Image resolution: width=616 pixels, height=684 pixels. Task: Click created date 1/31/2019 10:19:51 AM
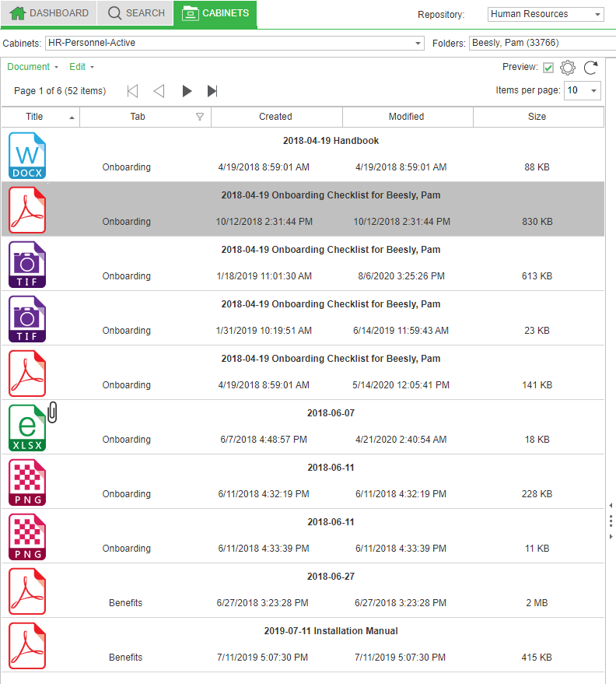click(264, 331)
